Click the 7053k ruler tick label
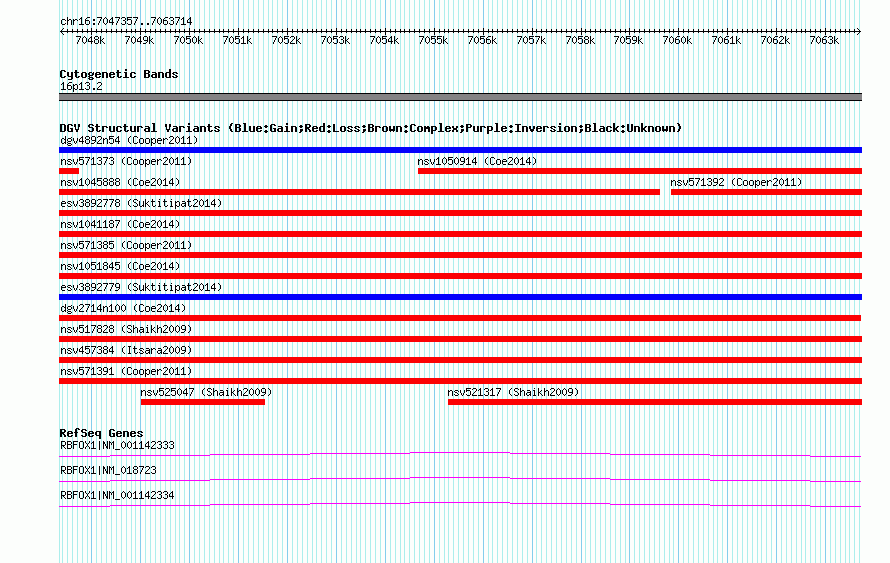The height and width of the screenshot is (563, 890). [x=335, y=40]
